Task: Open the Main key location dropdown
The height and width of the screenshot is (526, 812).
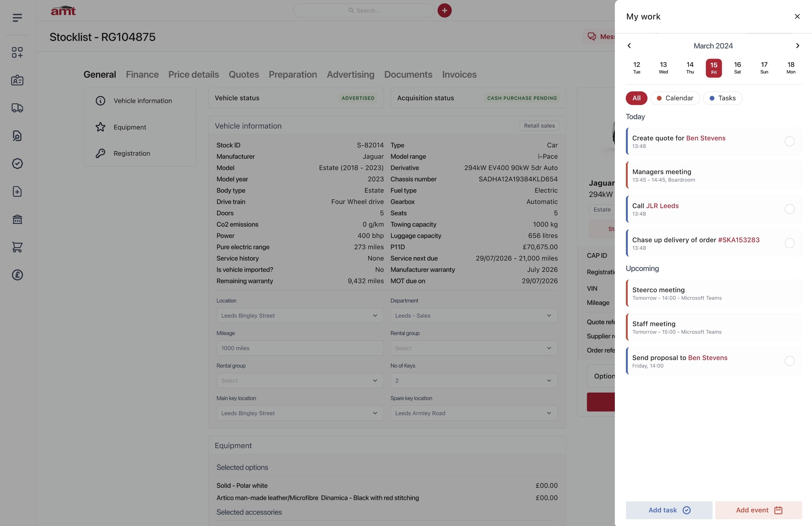Action: 300,413
